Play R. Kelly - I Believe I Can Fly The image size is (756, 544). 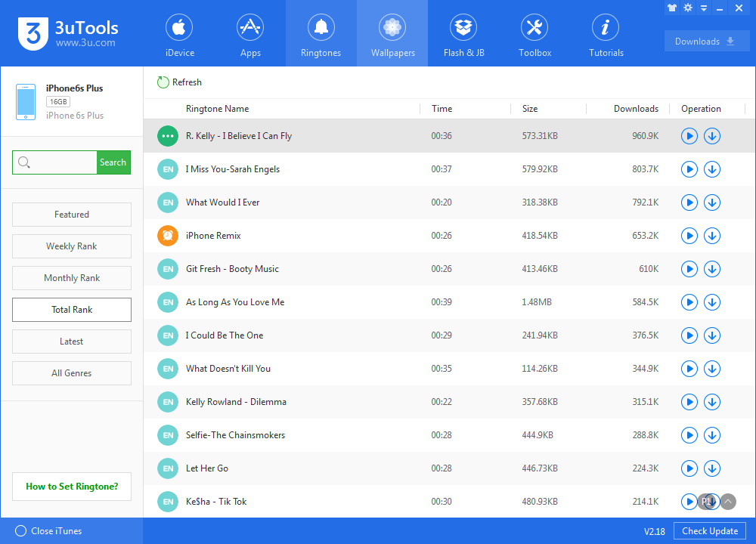689,136
